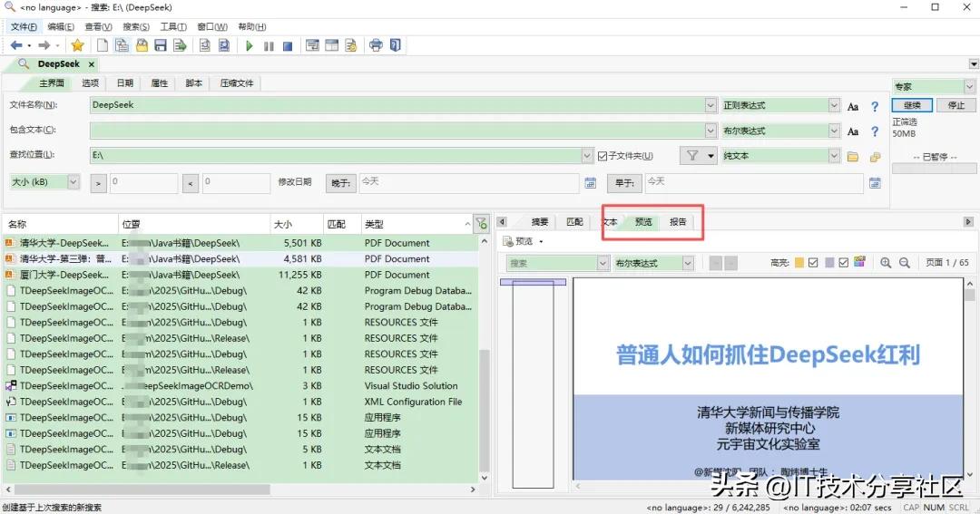Screen dimensions: 980x514
Task: Toggle the 子文件夹 subfolders checkbox
Action: [x=603, y=156]
